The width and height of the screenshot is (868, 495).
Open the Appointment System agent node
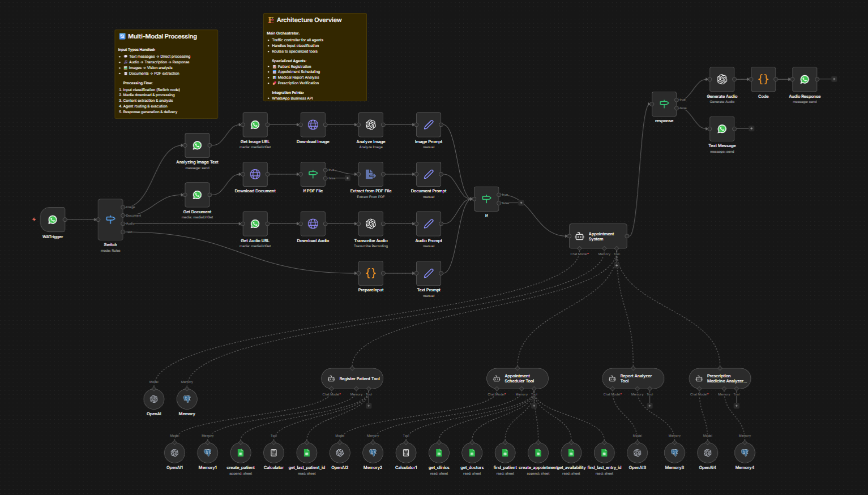click(598, 236)
